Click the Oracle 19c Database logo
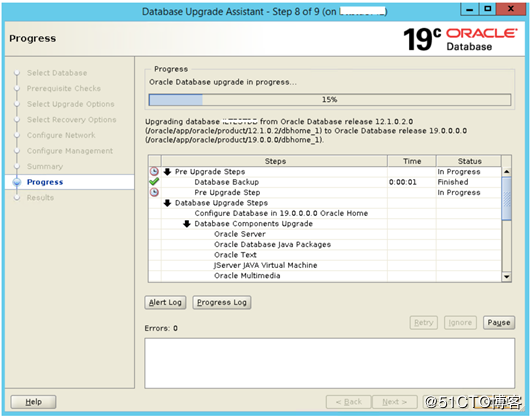 [460, 39]
